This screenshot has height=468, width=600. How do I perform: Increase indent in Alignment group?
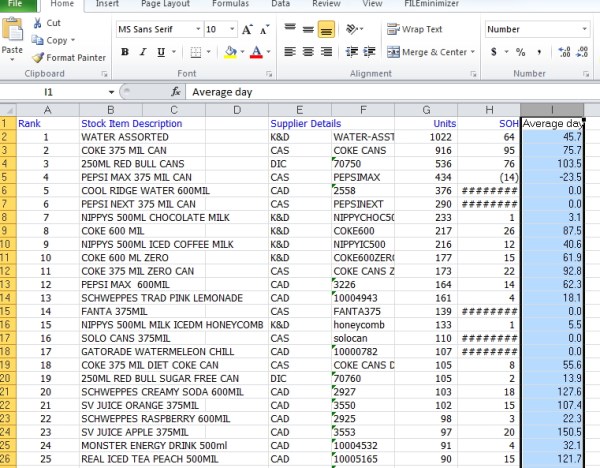370,51
